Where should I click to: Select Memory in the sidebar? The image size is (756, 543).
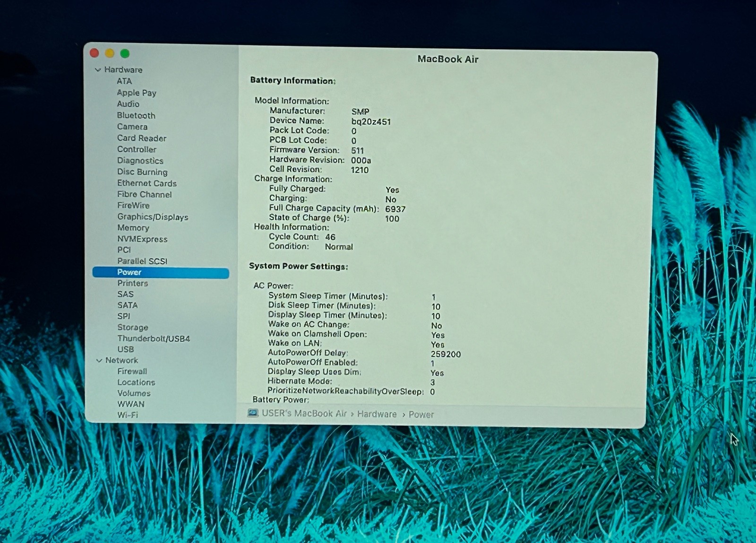133,228
